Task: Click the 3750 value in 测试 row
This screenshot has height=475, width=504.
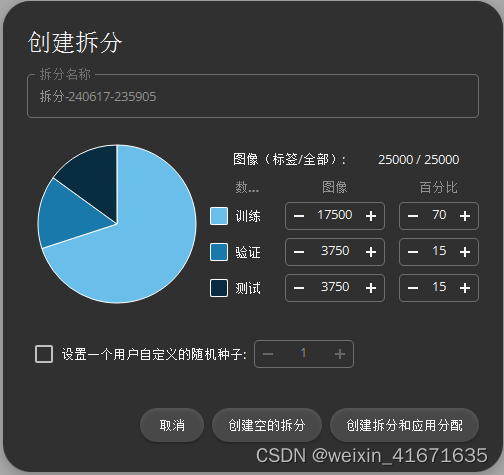Action: tap(335, 287)
